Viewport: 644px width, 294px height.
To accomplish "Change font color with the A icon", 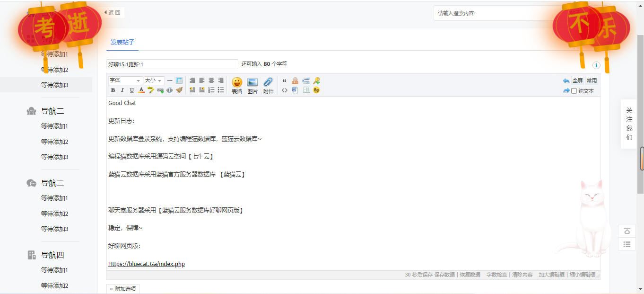I will tap(141, 90).
